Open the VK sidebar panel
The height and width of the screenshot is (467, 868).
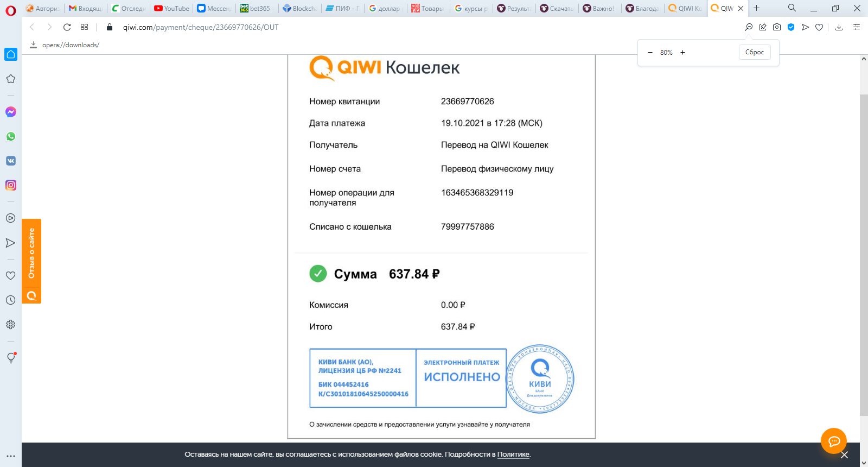coord(11,161)
